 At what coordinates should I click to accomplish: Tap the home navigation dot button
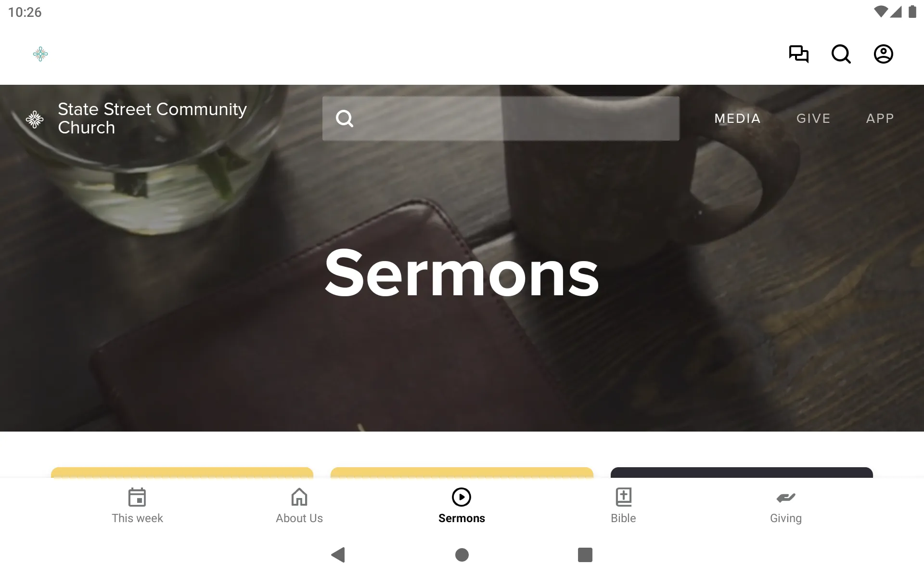[462, 555]
